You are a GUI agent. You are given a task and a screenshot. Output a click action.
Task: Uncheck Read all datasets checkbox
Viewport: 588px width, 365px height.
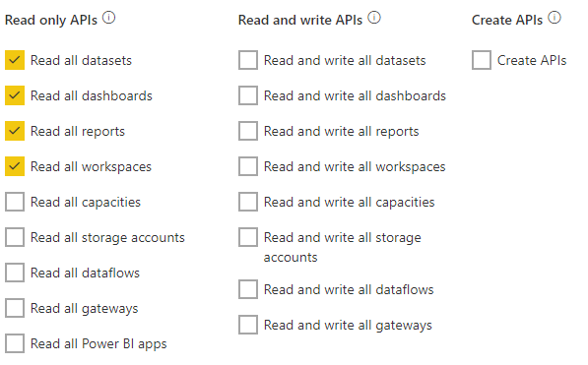(15, 60)
